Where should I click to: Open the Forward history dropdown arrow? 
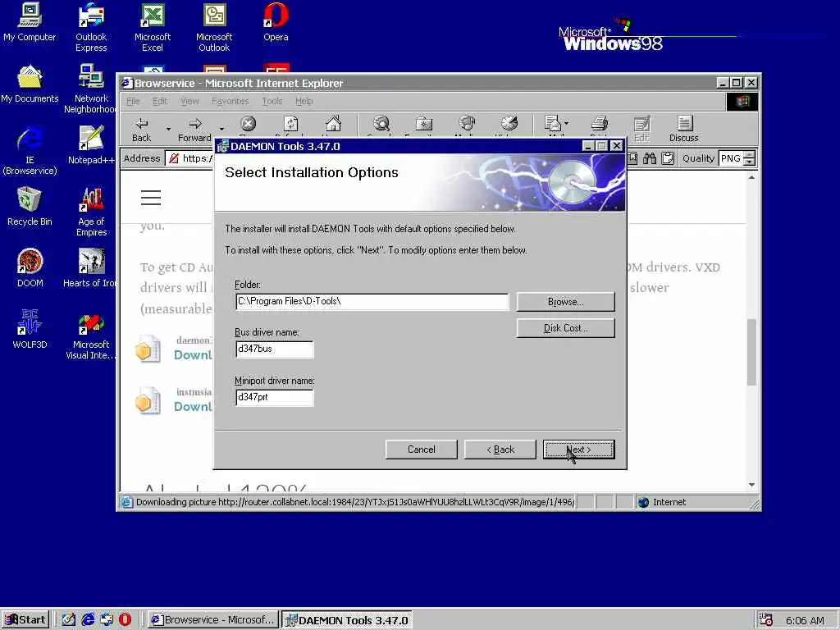(221, 129)
